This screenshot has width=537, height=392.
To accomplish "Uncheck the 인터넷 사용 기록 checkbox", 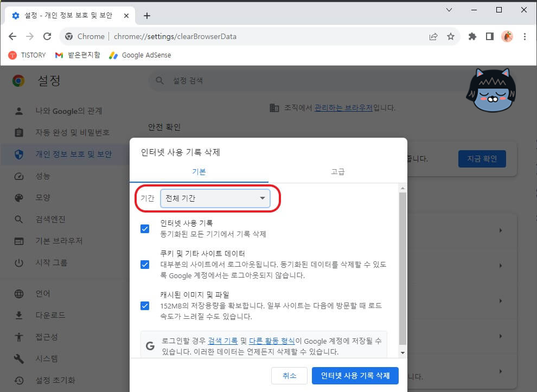I will tap(144, 229).
